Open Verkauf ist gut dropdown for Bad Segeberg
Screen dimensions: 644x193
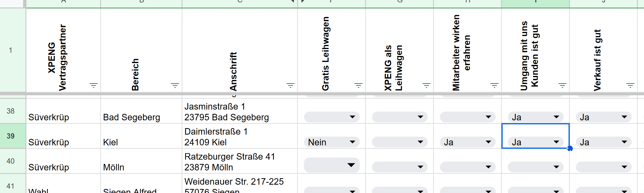coord(624,117)
